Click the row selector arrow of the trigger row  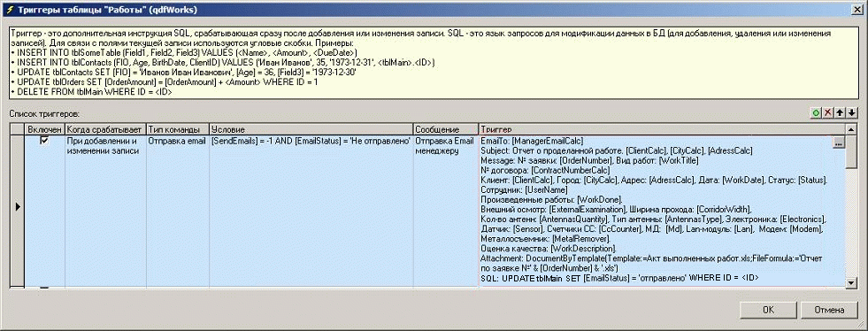(18, 206)
